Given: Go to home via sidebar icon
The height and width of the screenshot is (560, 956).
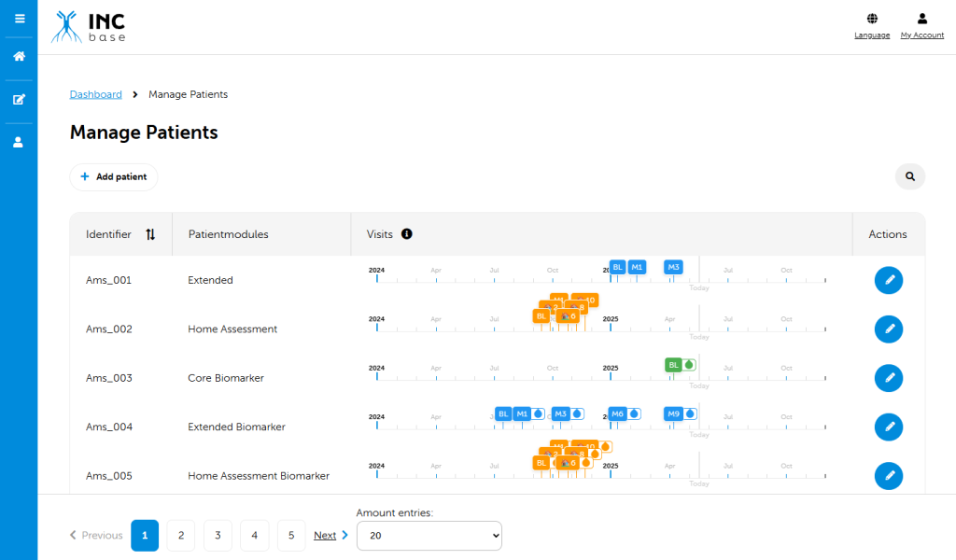Looking at the screenshot, I should pos(19,56).
